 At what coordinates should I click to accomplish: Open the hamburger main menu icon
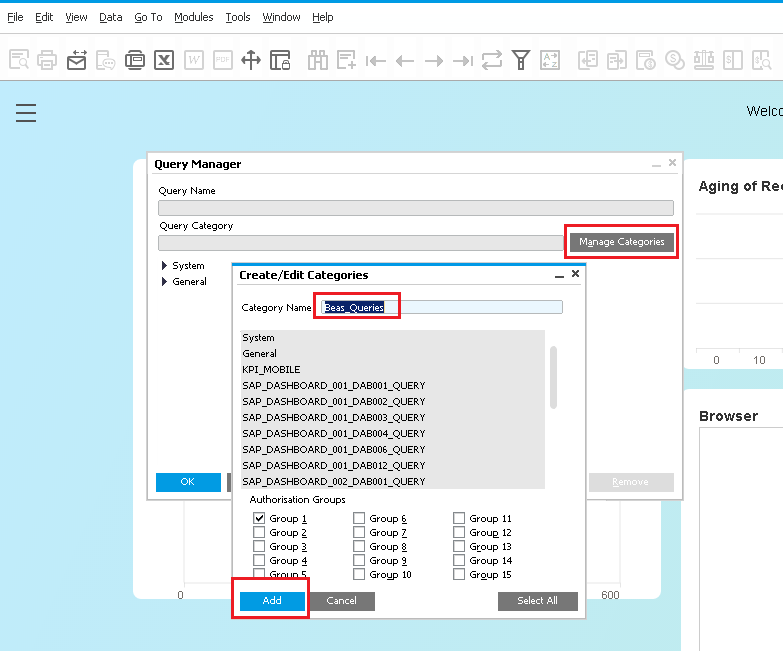coord(26,113)
